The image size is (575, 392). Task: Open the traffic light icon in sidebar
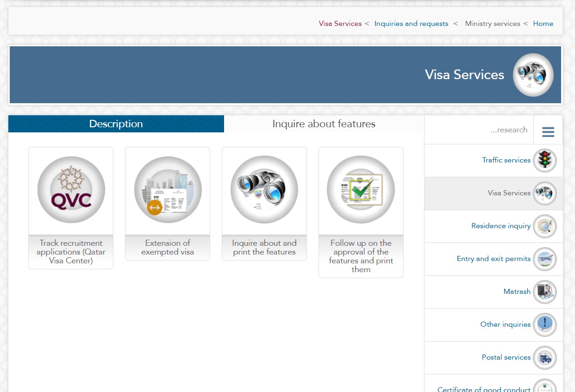tap(544, 161)
